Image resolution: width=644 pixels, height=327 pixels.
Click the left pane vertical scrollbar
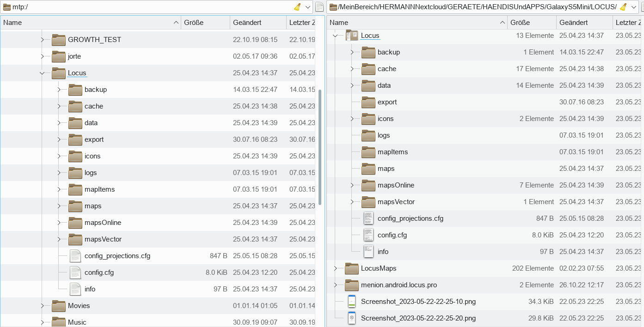pyautogui.click(x=320, y=147)
